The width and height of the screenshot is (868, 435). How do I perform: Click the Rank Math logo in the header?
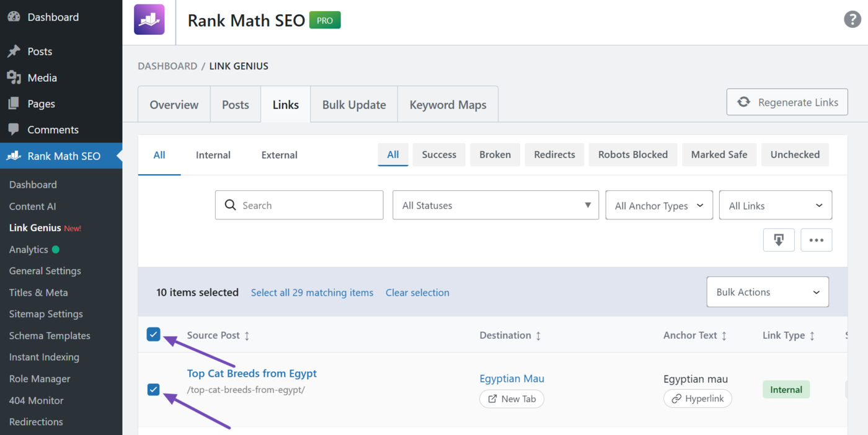tap(149, 19)
